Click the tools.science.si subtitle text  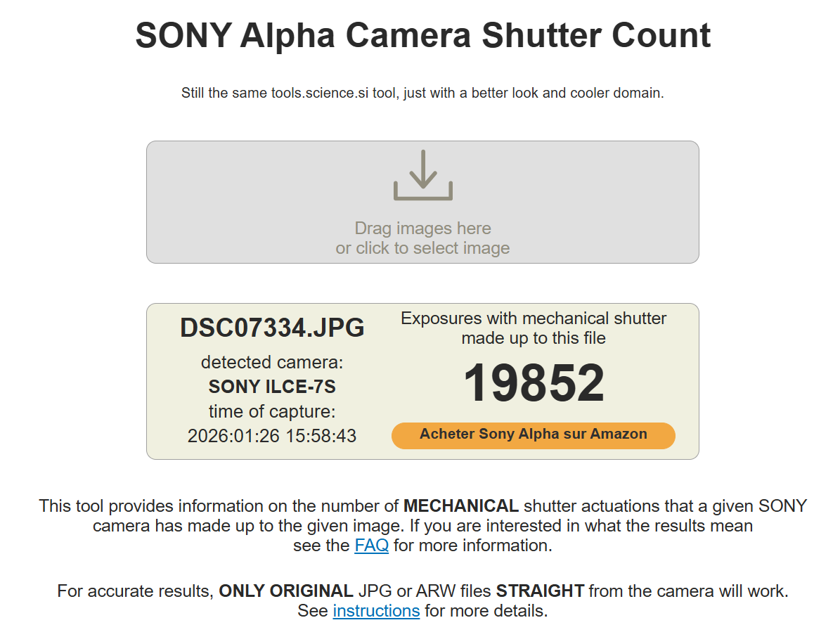[422, 93]
